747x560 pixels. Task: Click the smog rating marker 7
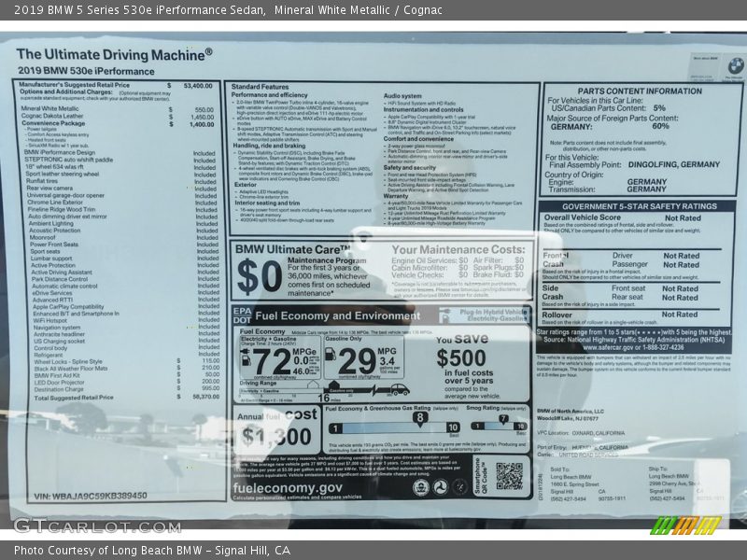coord(503,419)
